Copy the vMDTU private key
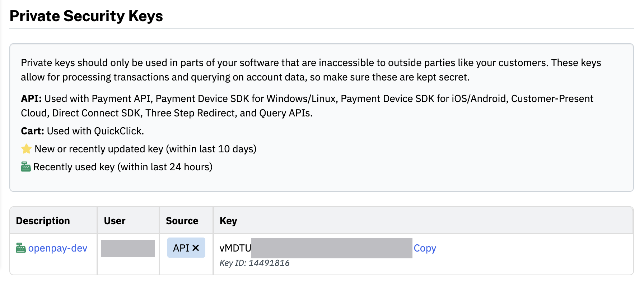 click(425, 248)
